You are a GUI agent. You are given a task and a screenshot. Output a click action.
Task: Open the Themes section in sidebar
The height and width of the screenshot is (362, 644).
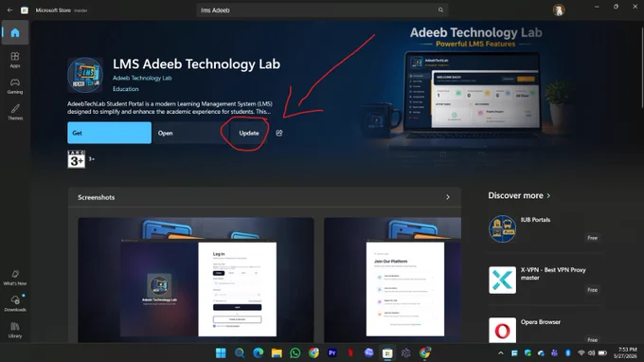(15, 112)
